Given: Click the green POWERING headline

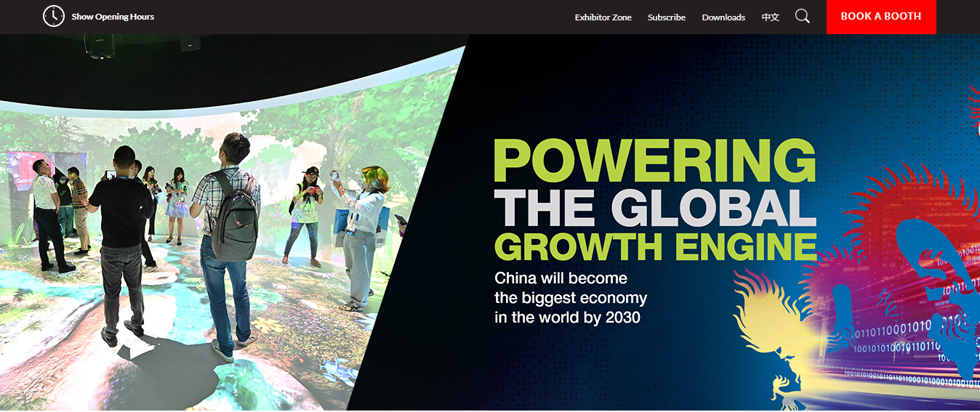Looking at the screenshot, I should (654, 161).
